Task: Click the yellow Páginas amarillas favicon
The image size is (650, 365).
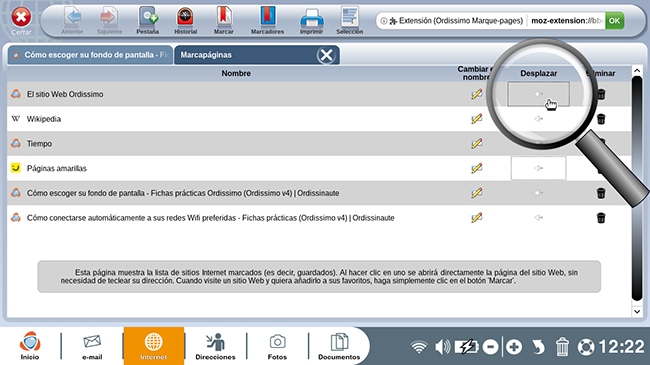Action: (16, 168)
